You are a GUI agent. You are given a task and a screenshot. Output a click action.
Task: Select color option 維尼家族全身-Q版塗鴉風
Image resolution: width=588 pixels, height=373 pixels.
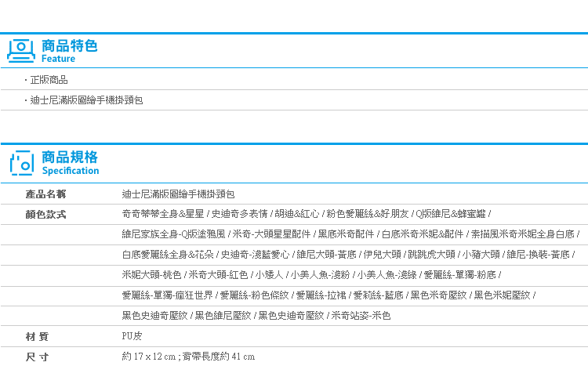pos(173,234)
